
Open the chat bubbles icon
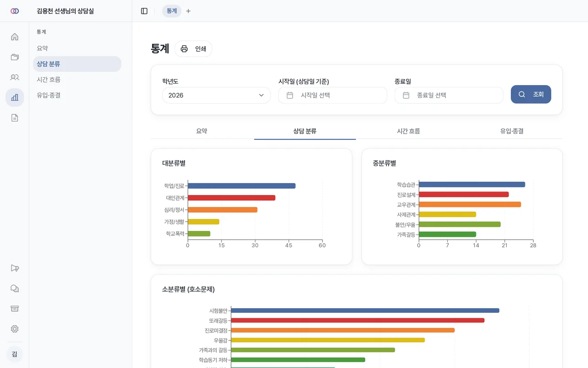click(x=15, y=288)
